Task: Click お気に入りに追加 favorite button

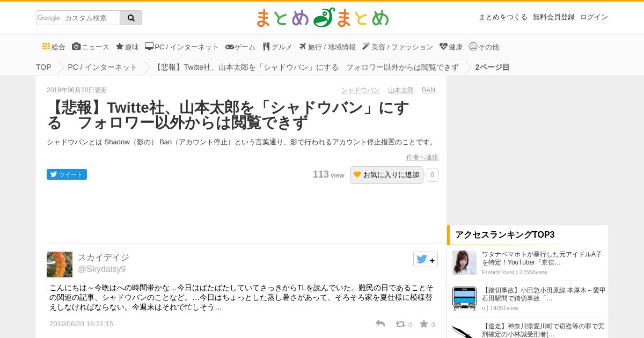Action: (x=386, y=175)
